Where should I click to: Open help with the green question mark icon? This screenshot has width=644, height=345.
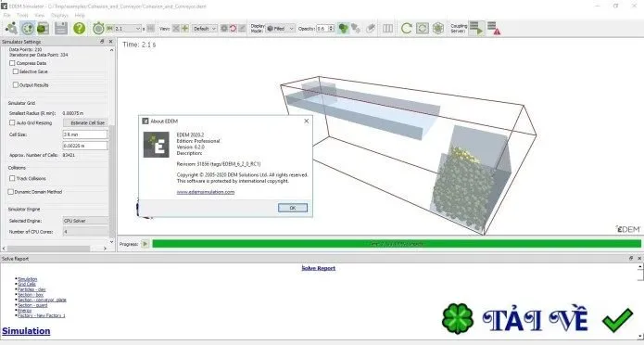[80, 28]
